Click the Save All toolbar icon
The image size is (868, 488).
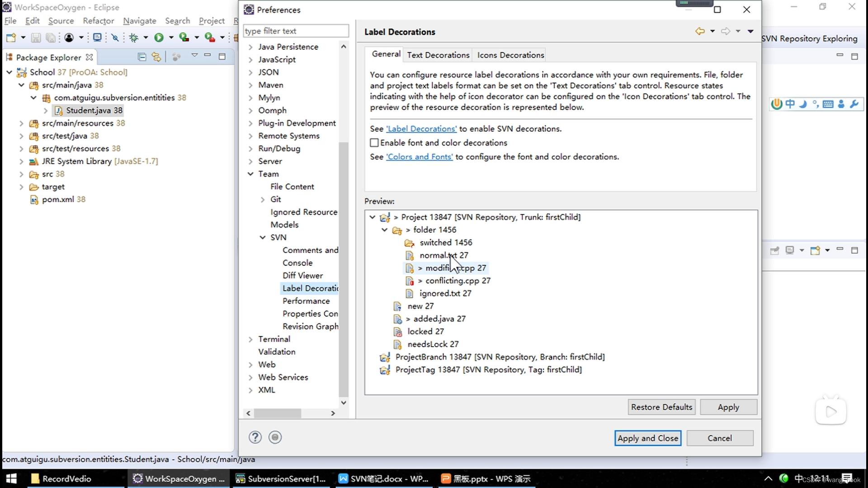[x=51, y=38]
